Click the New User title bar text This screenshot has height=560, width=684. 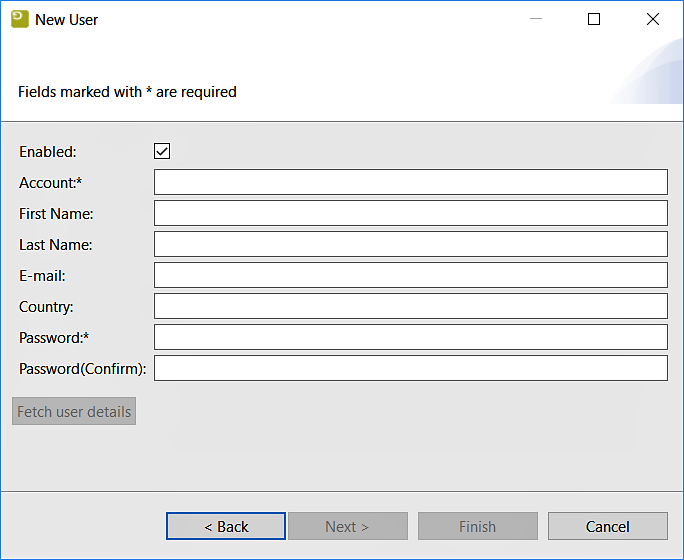pyautogui.click(x=67, y=19)
